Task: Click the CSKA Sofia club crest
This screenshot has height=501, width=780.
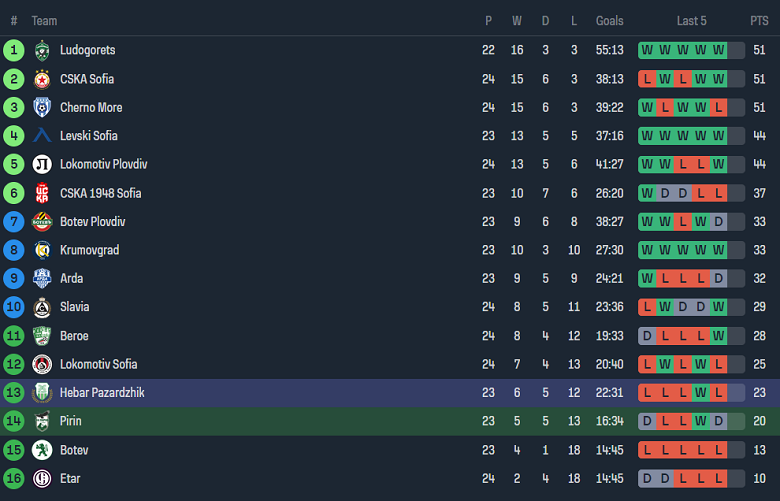Action: point(42,79)
